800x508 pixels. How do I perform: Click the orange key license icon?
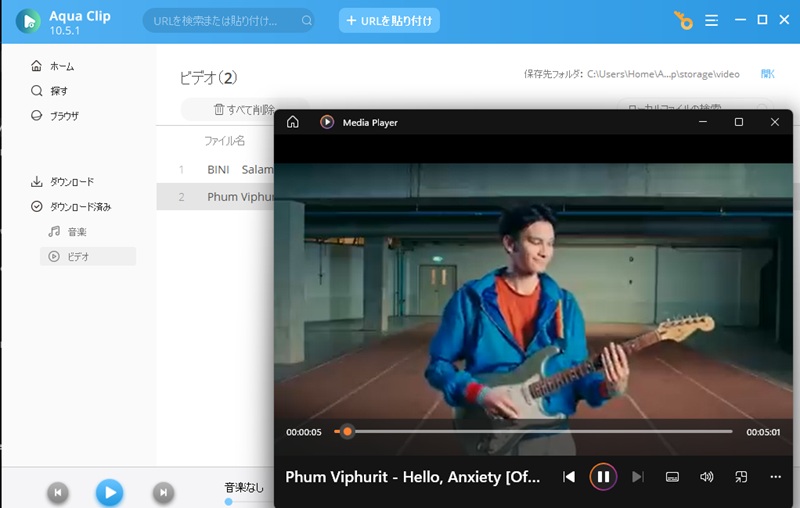(x=684, y=20)
